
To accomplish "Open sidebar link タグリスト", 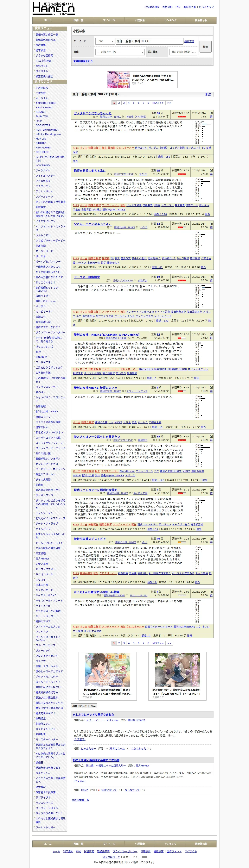I will pos(42,71).
